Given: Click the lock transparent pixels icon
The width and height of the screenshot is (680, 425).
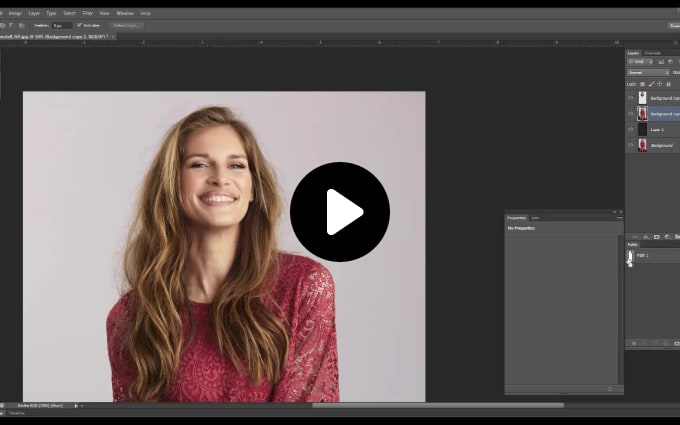Looking at the screenshot, I should [643, 84].
